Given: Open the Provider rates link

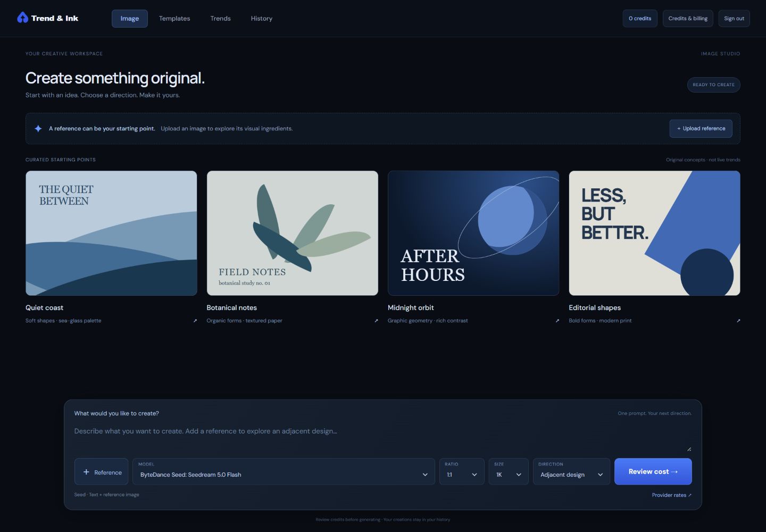Looking at the screenshot, I should pyautogui.click(x=671, y=495).
